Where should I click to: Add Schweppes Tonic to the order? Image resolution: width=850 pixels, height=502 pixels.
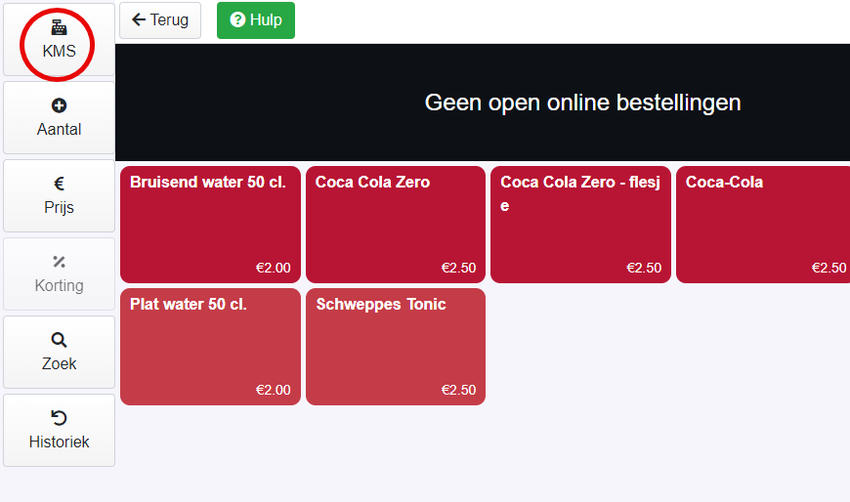[x=396, y=346]
